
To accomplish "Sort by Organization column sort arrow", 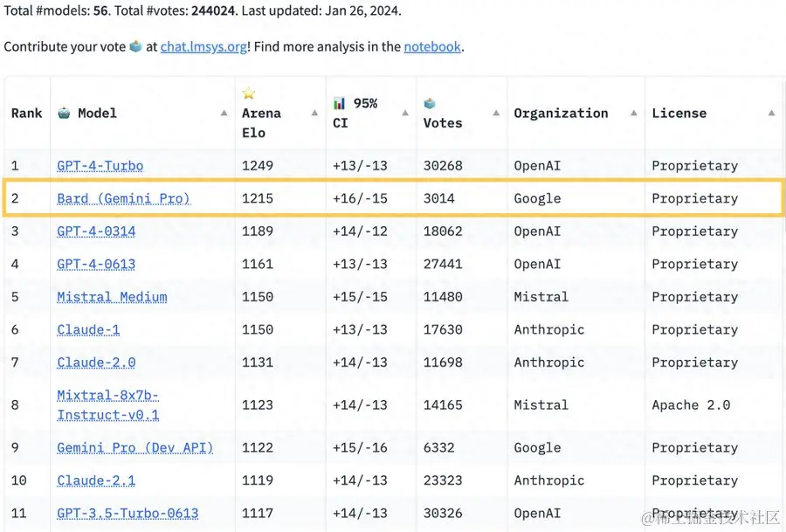I will (633, 114).
